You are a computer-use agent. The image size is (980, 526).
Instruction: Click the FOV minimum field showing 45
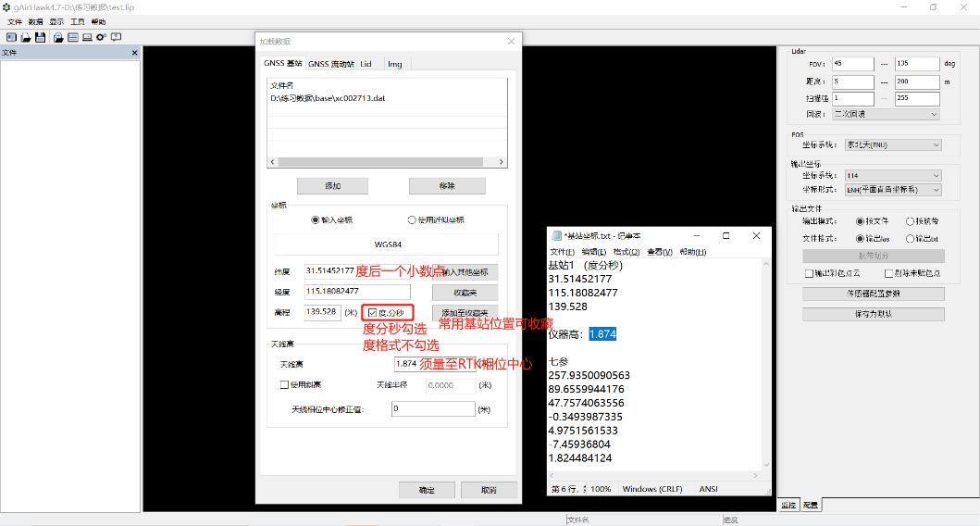click(x=852, y=64)
